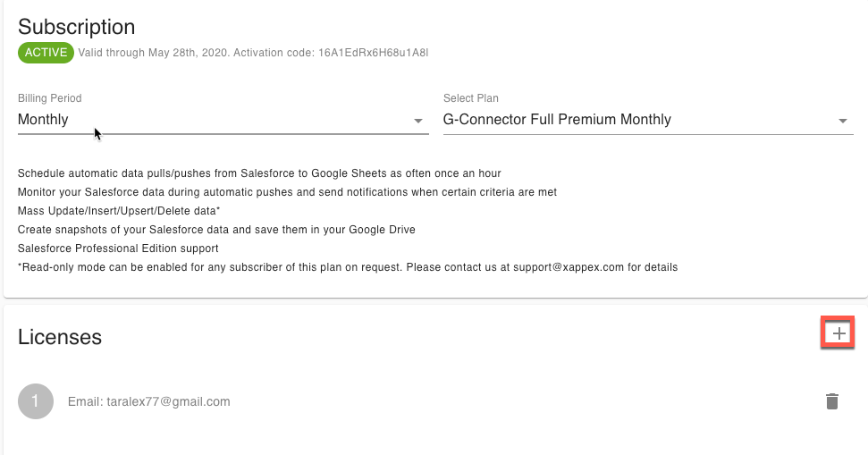Click the green ACTIVE status badge
868x455 pixels.
point(46,53)
